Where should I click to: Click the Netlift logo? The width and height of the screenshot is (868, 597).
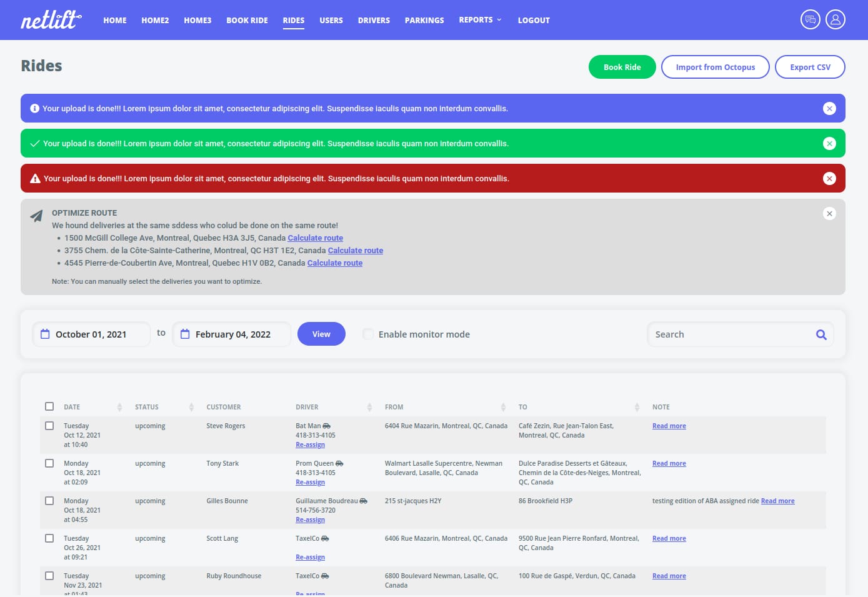pyautogui.click(x=51, y=20)
